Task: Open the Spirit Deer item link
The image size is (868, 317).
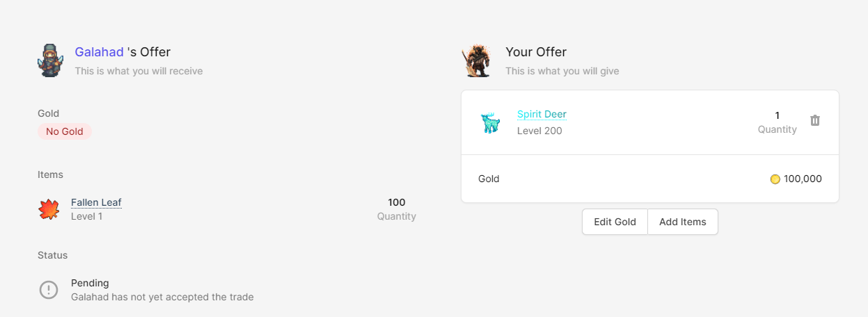Action: click(542, 114)
